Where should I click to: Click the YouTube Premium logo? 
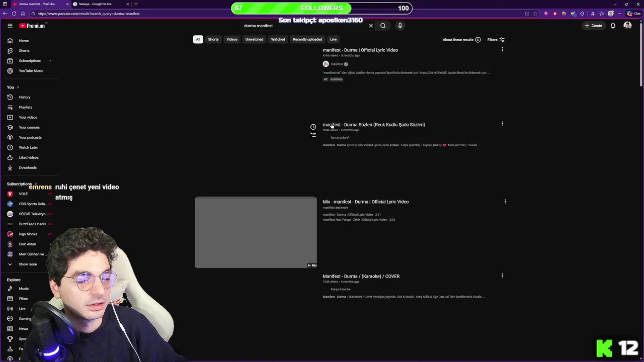click(x=33, y=26)
